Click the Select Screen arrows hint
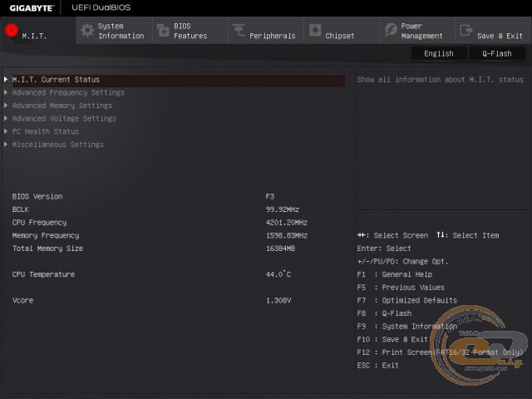This screenshot has height=399, width=532. pyautogui.click(x=392, y=235)
